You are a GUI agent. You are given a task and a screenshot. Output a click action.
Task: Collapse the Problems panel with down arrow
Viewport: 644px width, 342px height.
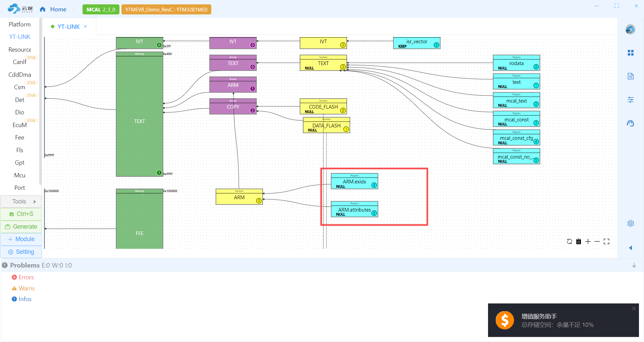634,265
